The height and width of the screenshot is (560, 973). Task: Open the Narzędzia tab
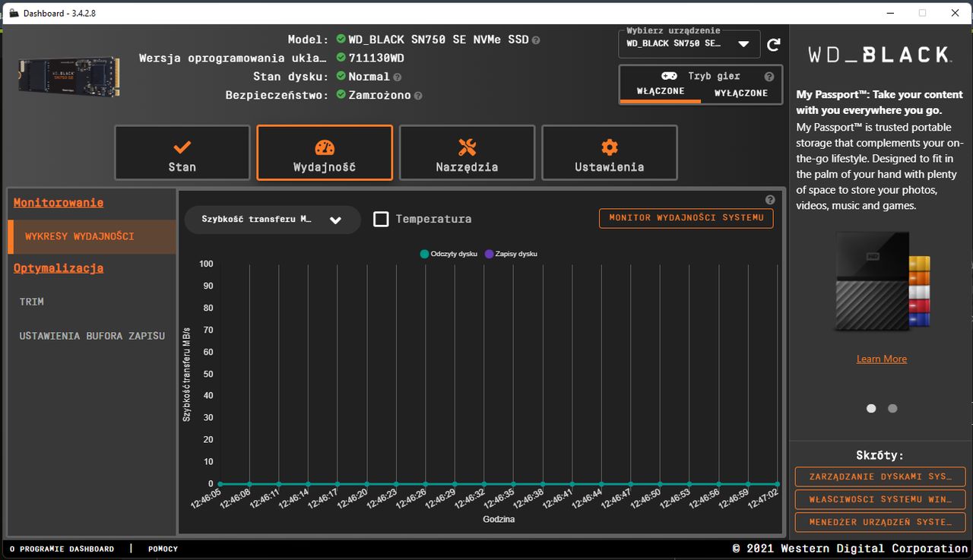click(x=467, y=153)
